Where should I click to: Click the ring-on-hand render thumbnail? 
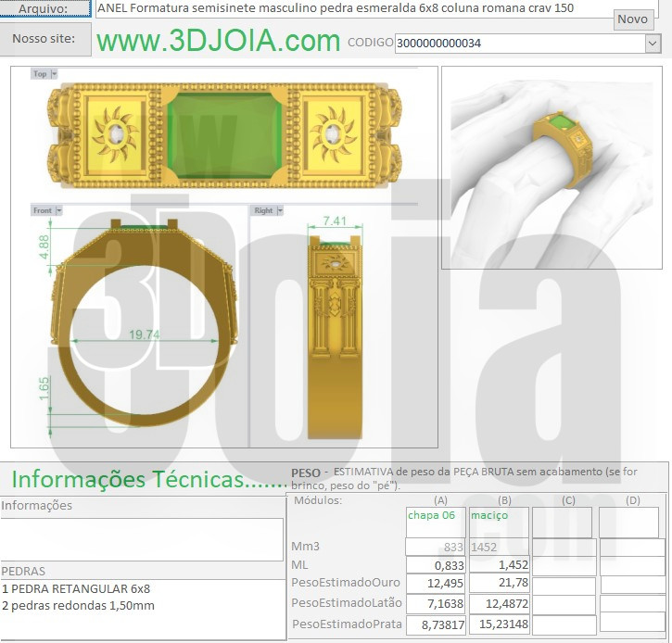click(552, 168)
